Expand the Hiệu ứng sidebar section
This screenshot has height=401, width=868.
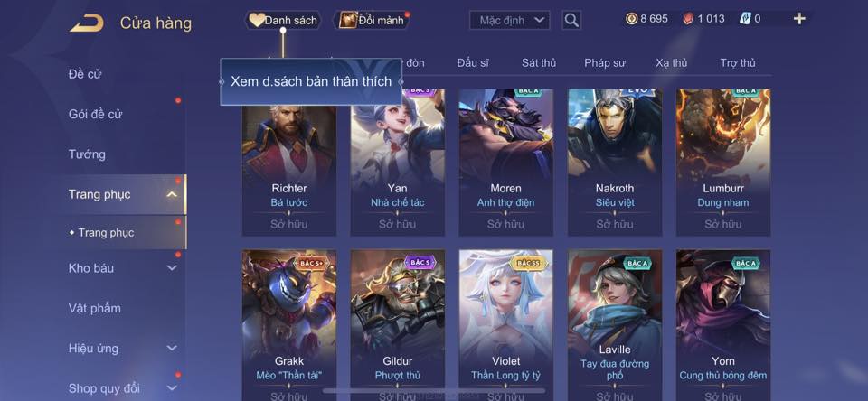pyautogui.click(x=172, y=348)
